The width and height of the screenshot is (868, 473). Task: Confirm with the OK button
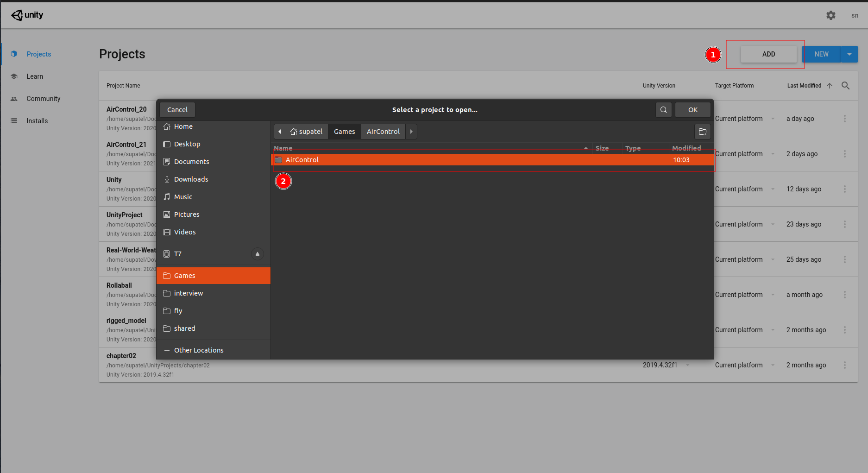[693, 110]
